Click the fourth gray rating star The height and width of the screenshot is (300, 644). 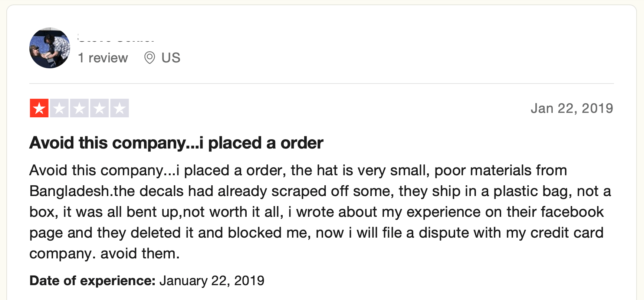pos(99,108)
